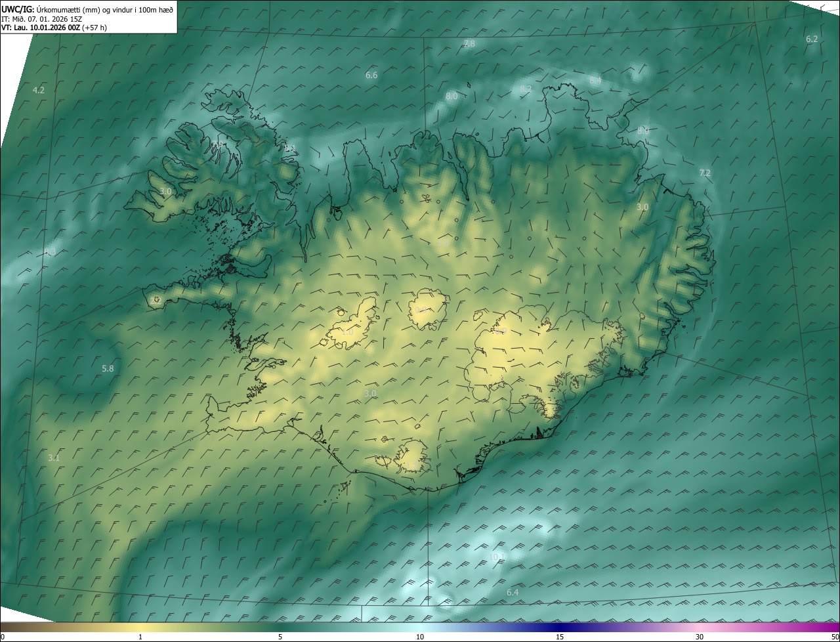Click the 'IT: Mið. 07. 01. 2026 15Z' line

41,19
